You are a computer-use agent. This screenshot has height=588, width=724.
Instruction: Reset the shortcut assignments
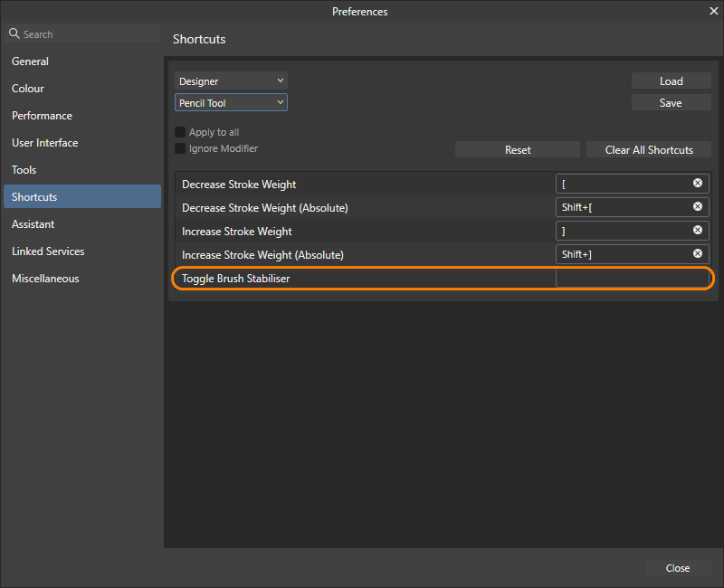[x=517, y=148]
